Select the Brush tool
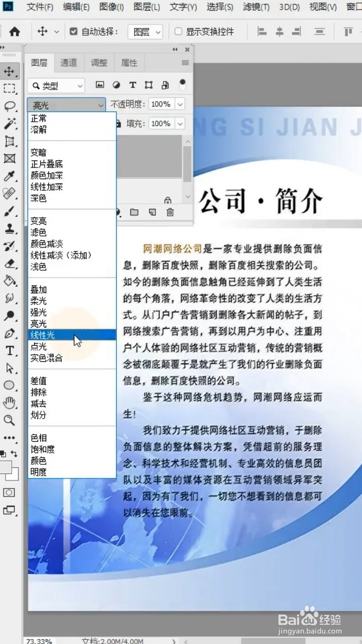Image resolution: width=362 pixels, height=644 pixels. [9, 211]
